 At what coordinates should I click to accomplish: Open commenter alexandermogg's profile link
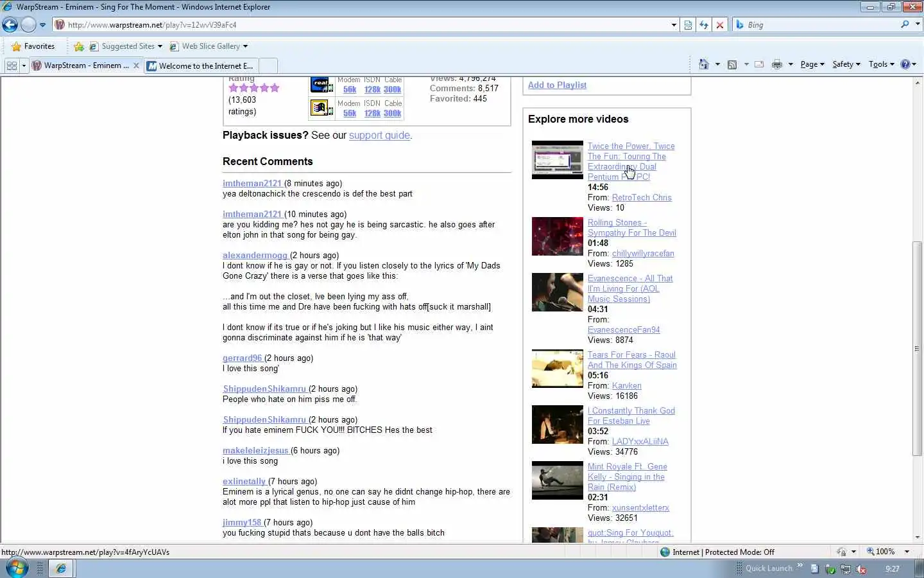[x=255, y=255]
